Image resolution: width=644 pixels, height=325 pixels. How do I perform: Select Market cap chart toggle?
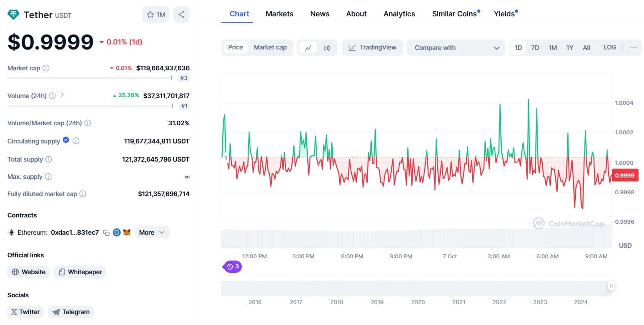point(270,47)
